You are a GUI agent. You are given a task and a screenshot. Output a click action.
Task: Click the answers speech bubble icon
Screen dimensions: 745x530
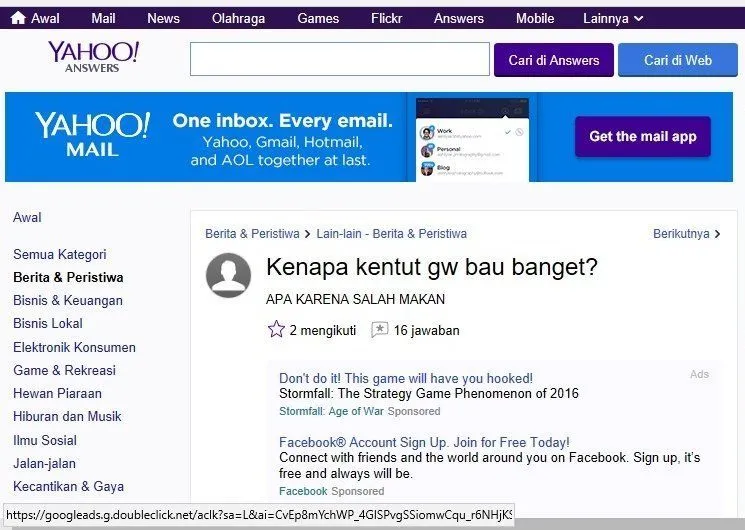pyautogui.click(x=380, y=329)
